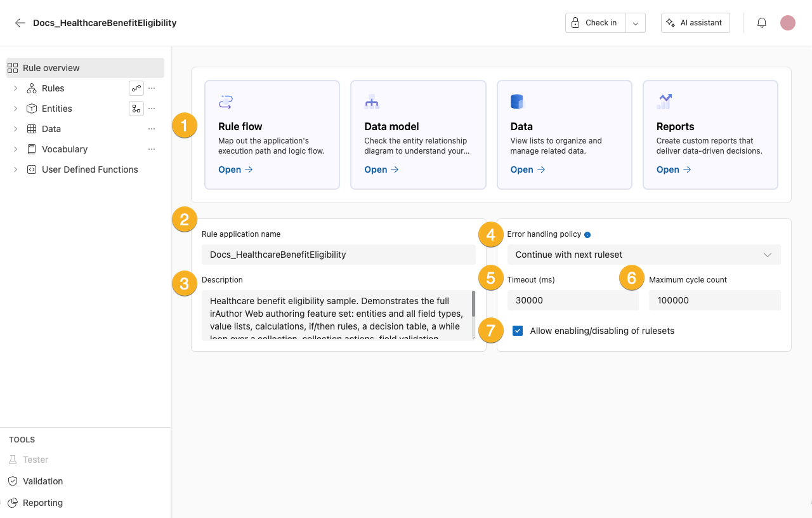
Task: Click Open link on Rule flow card
Action: pos(236,169)
